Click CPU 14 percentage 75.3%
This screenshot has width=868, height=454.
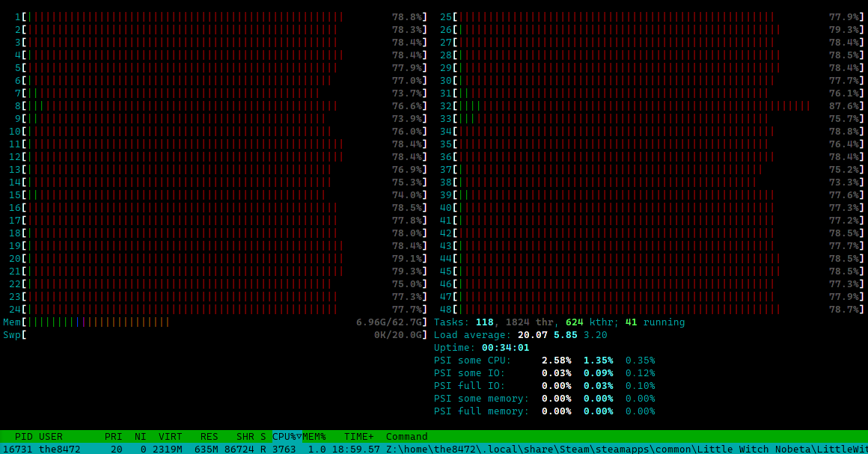(407, 182)
